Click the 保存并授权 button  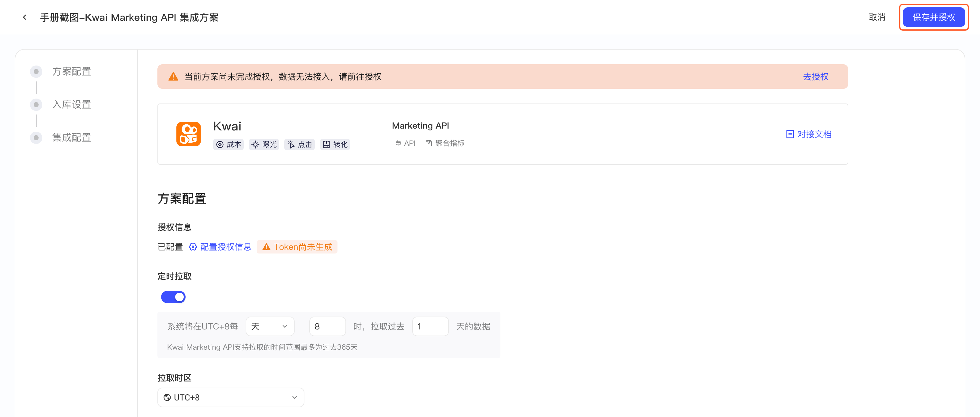933,17
